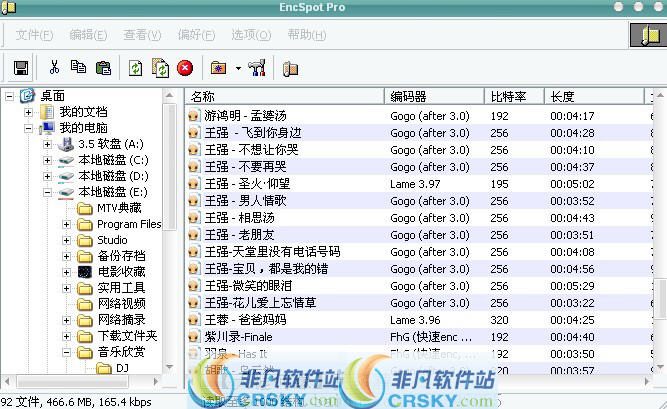
Task: Select file 王强-花儿爱上忘情草
Action: pos(260,303)
